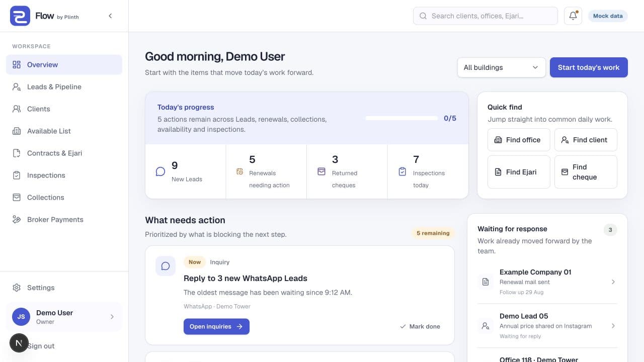Open Reply to 3 new WhatsApp Leads title
The width and height of the screenshot is (644, 362).
[246, 278]
